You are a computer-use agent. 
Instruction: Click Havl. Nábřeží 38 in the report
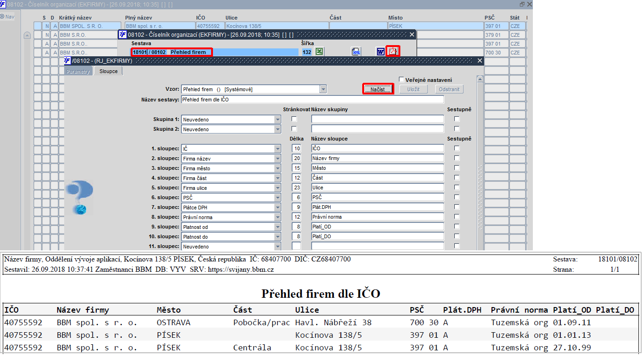pos(333,322)
